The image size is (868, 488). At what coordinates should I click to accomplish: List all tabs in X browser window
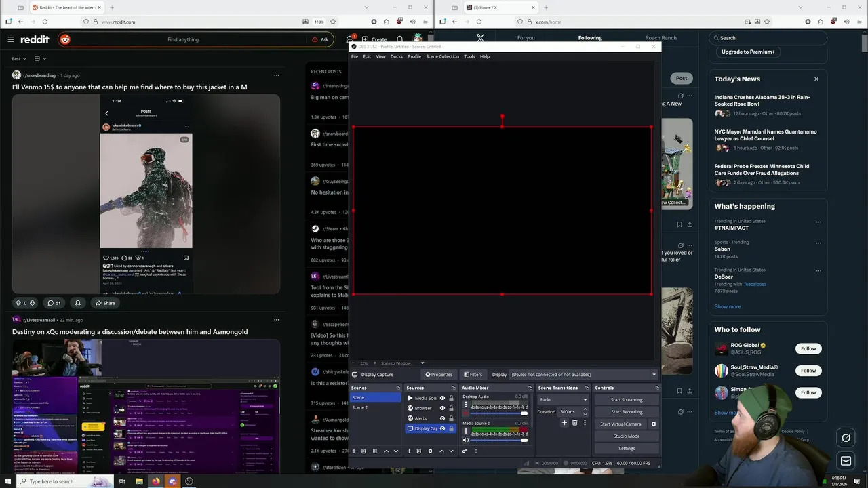point(800,7)
